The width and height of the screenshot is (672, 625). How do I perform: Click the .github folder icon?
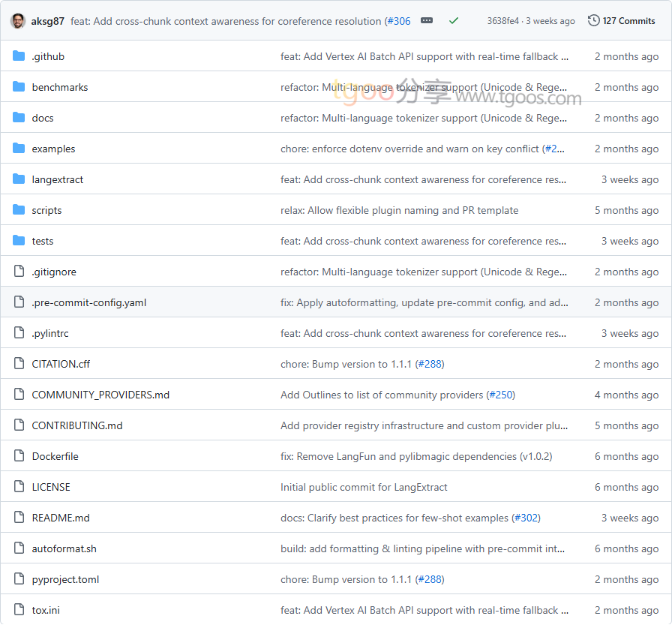tap(19, 56)
